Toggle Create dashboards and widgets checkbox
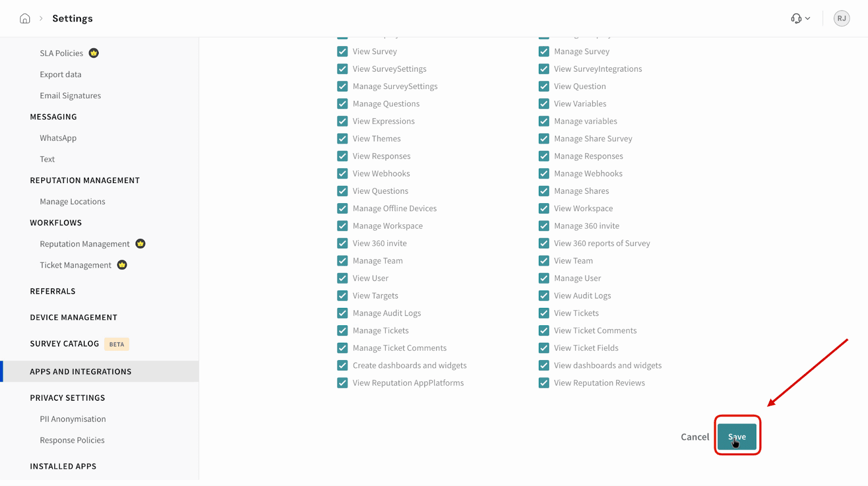The height and width of the screenshot is (486, 868). click(342, 365)
